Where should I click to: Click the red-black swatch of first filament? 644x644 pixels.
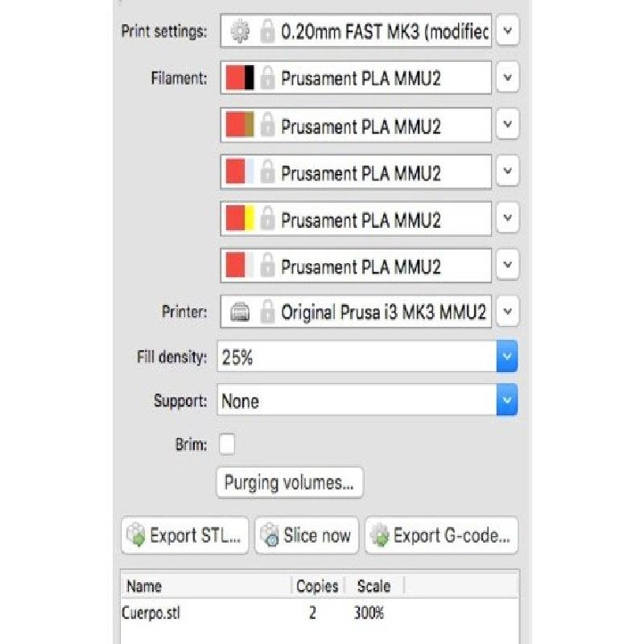[240, 79]
